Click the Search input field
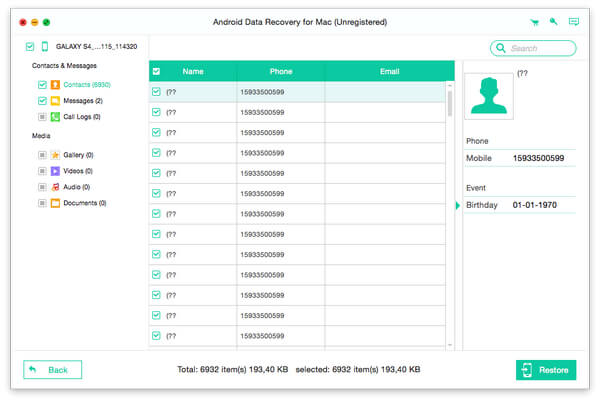 (533, 48)
